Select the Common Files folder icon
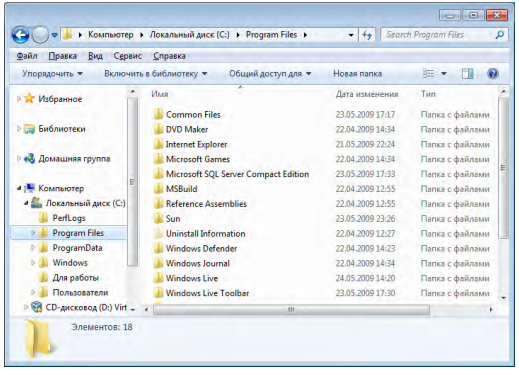The image size is (519, 370). [x=158, y=114]
